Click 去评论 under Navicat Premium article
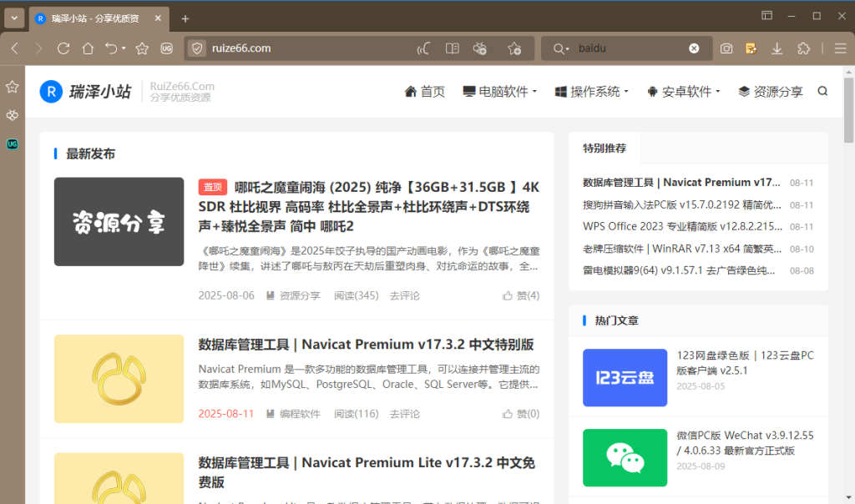The height and width of the screenshot is (504, 855). (405, 414)
